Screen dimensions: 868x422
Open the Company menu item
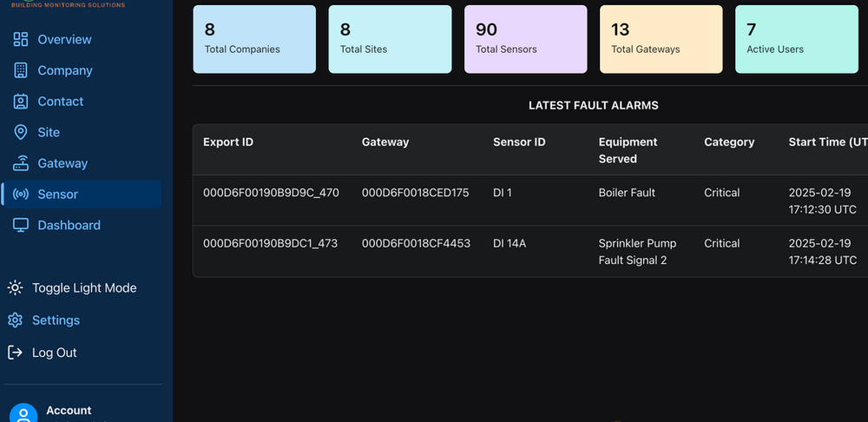(65, 70)
